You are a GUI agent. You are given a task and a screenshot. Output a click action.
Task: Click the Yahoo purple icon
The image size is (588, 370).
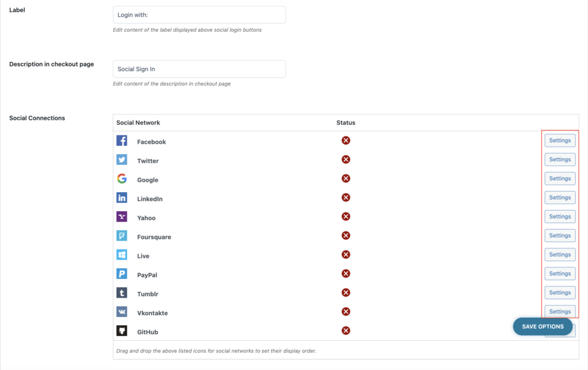pos(122,216)
